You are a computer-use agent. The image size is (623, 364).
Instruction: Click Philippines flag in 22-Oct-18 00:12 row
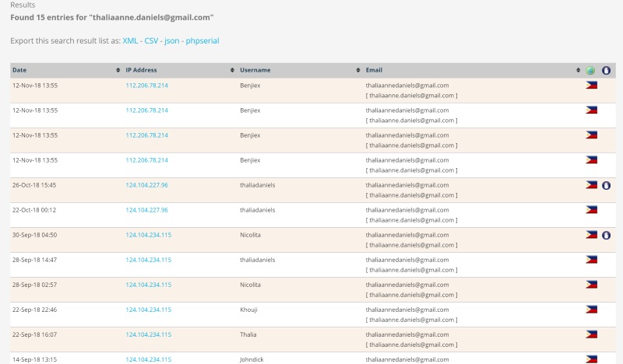591,210
